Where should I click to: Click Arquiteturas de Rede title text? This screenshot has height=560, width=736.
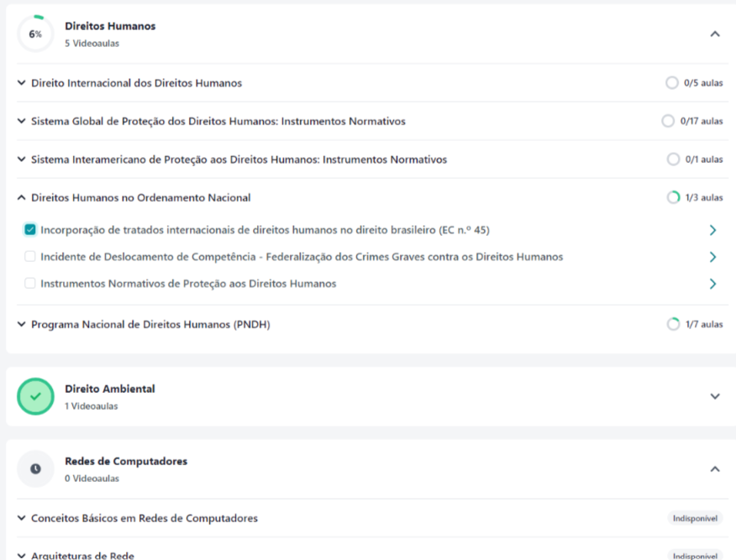coord(82,556)
